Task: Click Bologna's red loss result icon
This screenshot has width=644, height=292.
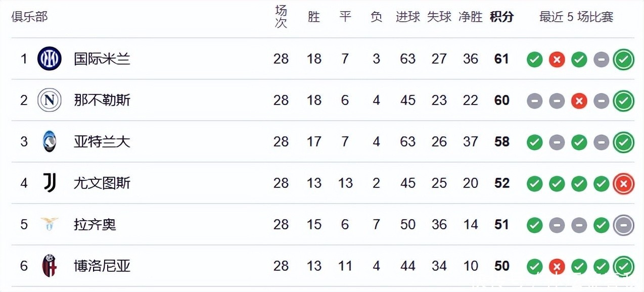Action: [x=557, y=267]
